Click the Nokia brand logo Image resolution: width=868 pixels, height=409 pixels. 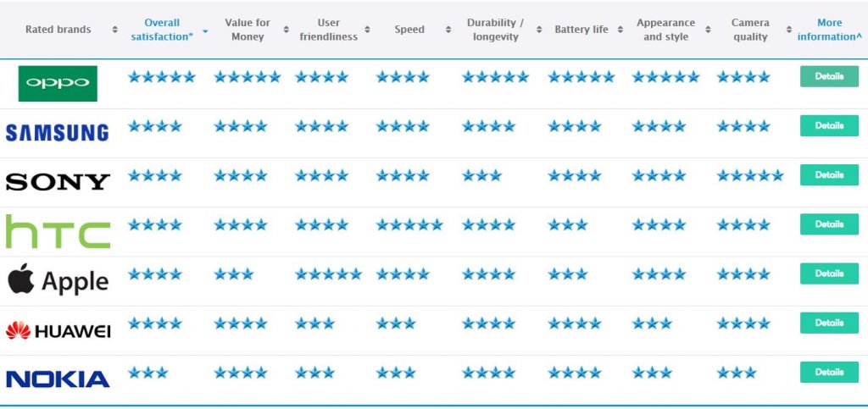coord(58,379)
